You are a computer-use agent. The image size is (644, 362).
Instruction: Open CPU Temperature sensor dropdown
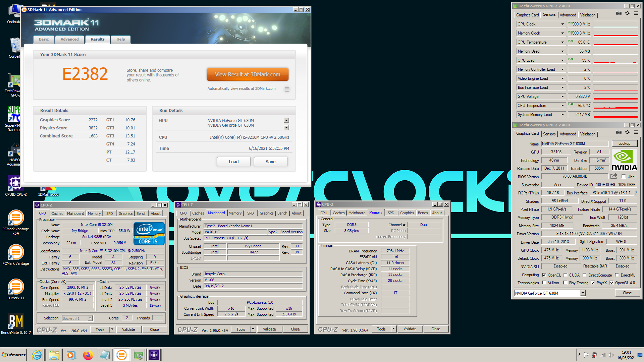562,106
